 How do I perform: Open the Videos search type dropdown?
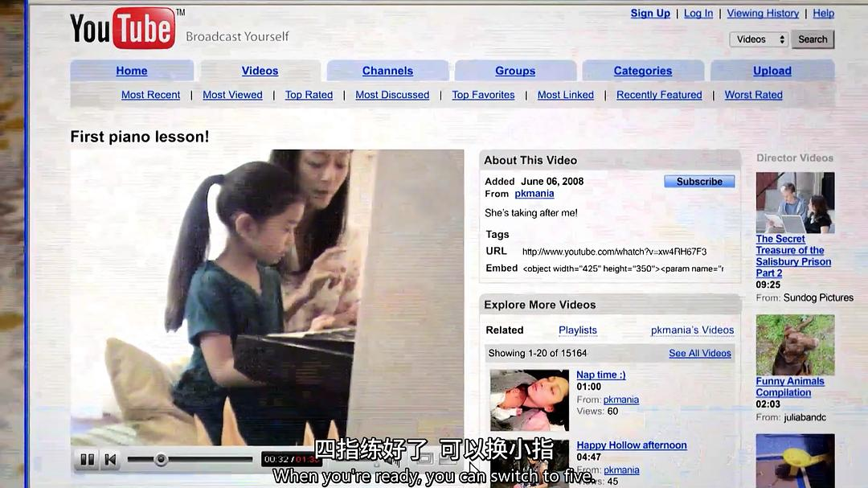coord(759,39)
